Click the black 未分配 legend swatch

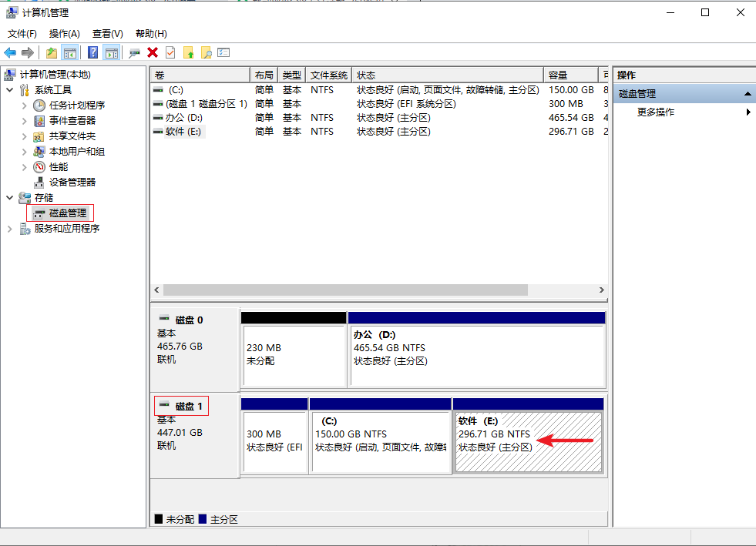click(159, 520)
